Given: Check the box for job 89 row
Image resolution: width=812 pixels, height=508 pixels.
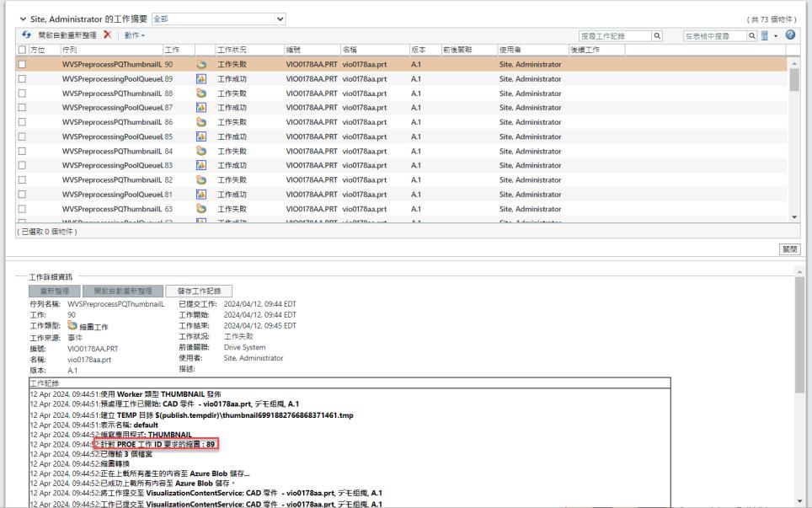Looking at the screenshot, I should pos(22,78).
